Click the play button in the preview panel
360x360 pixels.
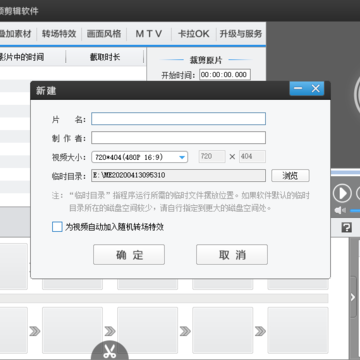342,193
